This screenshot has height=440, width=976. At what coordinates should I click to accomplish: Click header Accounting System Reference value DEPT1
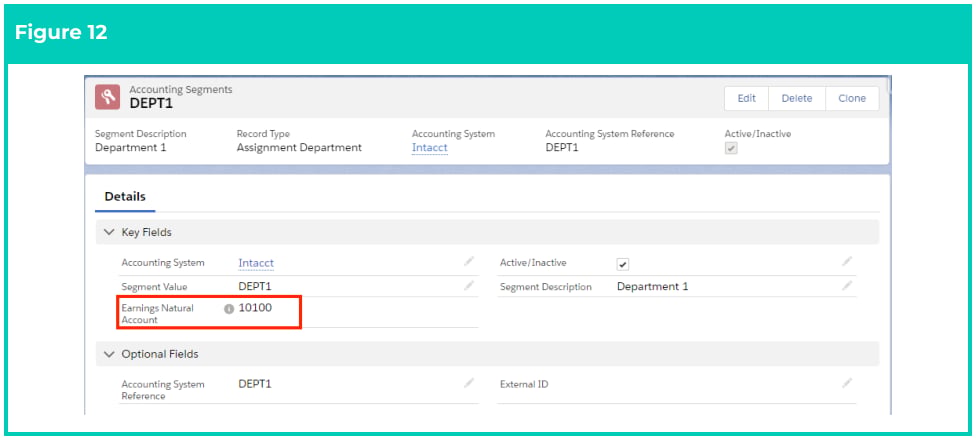562,148
